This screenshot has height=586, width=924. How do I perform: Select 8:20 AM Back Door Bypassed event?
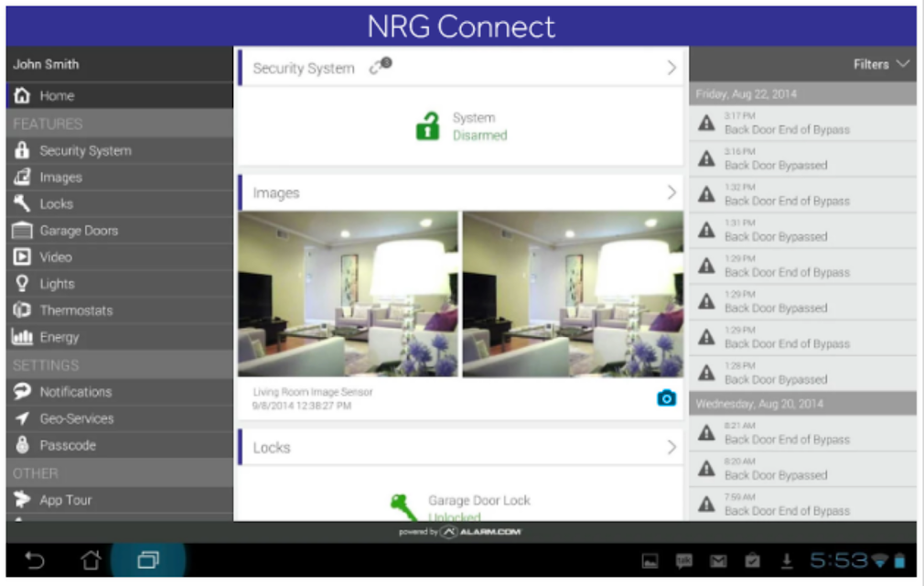(802, 470)
